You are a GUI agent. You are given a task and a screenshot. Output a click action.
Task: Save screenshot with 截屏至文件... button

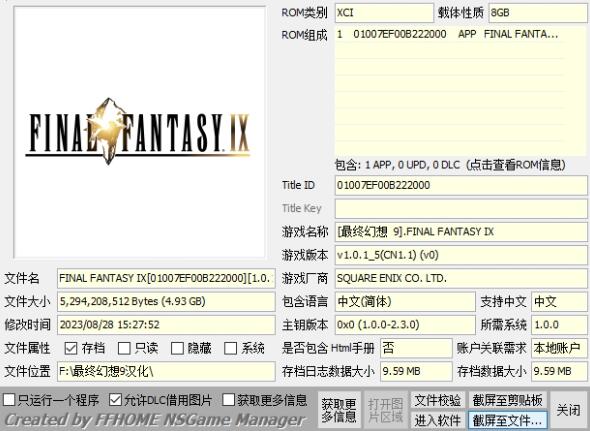coord(507,420)
